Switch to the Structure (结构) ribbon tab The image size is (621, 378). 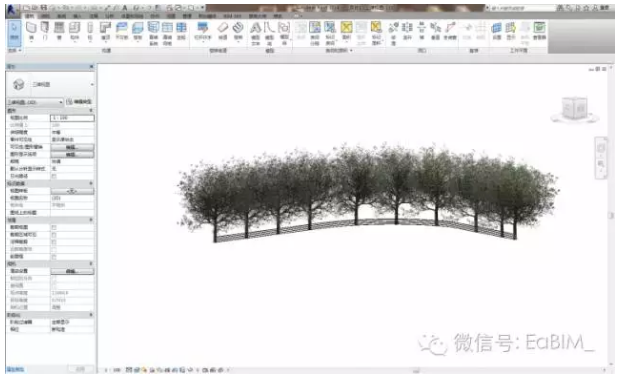point(46,16)
